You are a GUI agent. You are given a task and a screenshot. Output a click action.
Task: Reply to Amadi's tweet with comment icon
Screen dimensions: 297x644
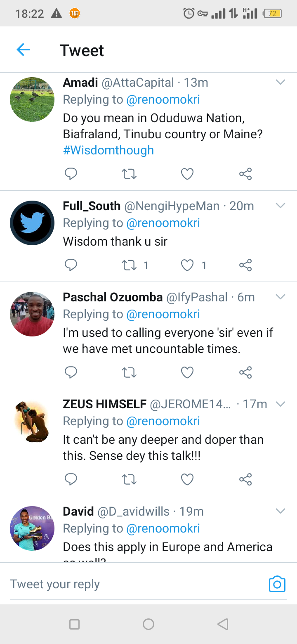click(71, 174)
